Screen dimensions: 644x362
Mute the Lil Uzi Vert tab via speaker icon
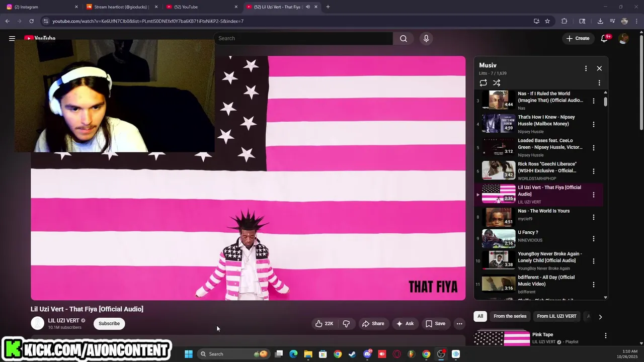pyautogui.click(x=307, y=7)
